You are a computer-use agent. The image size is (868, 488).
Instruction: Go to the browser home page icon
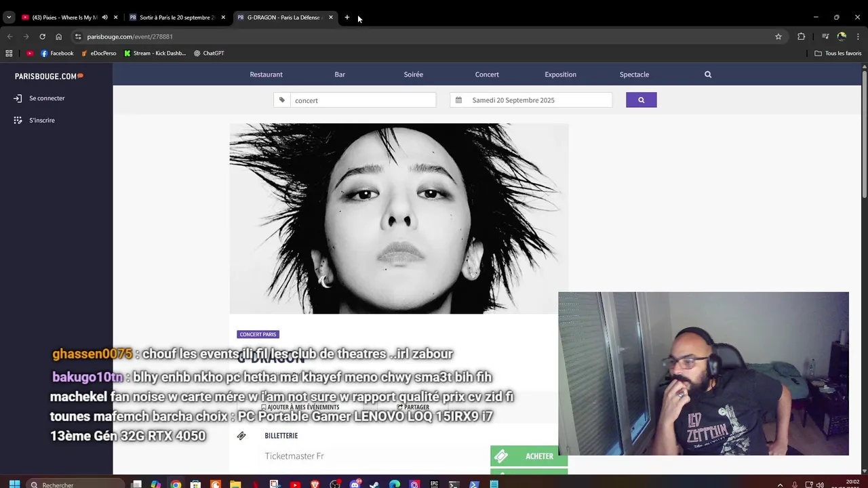point(58,37)
